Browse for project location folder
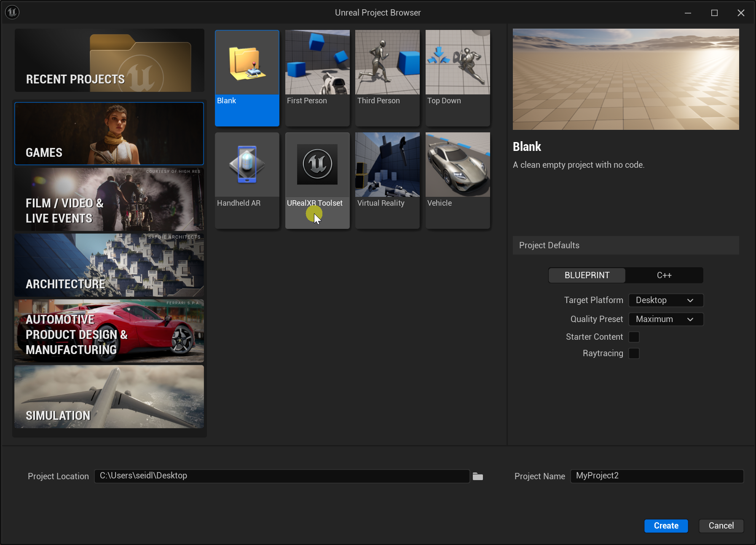The width and height of the screenshot is (756, 545). tap(478, 476)
